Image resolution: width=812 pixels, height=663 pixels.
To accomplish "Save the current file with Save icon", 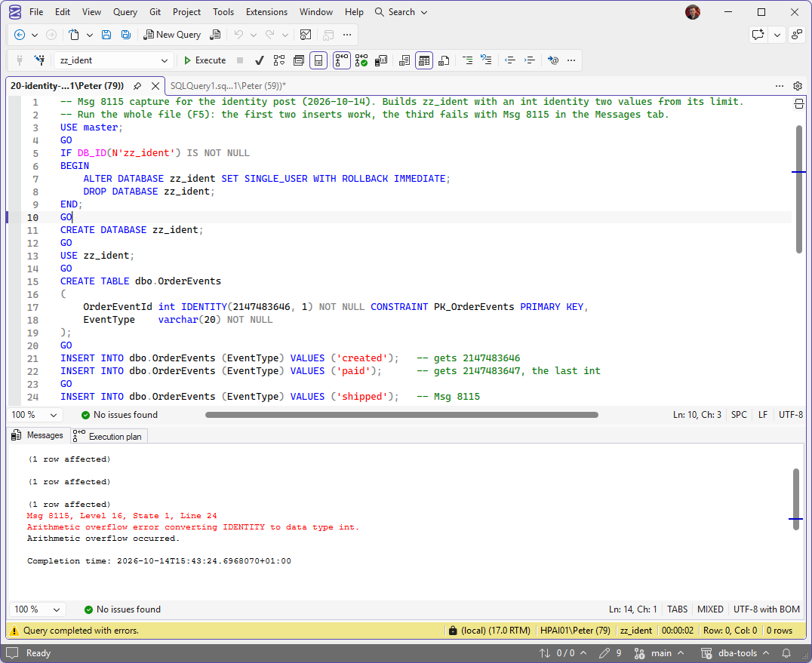I will (x=106, y=35).
